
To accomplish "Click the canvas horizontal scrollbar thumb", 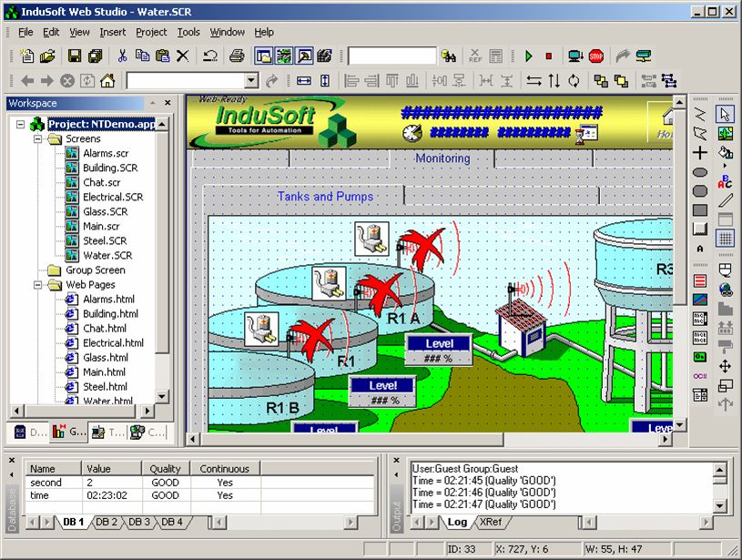I will point(352,439).
